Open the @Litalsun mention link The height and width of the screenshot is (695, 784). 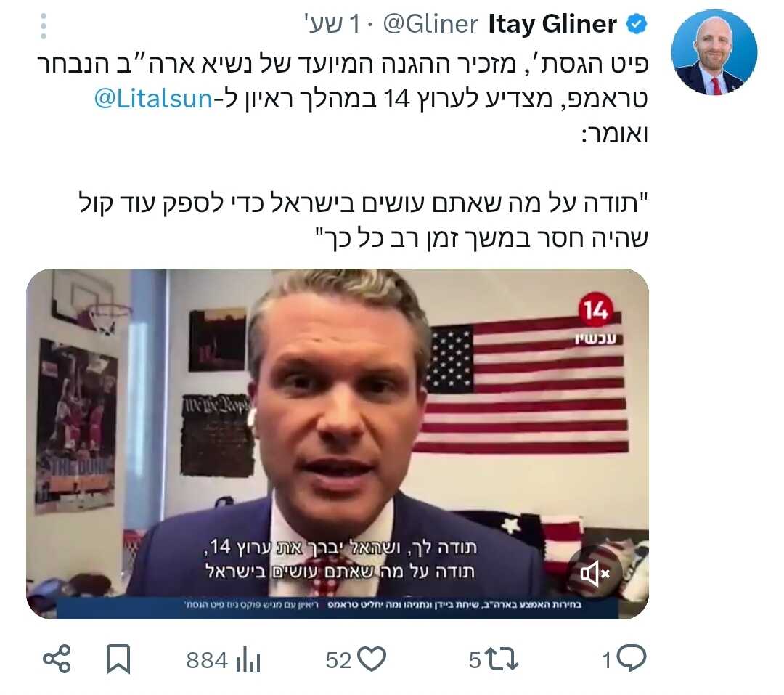click(x=153, y=99)
